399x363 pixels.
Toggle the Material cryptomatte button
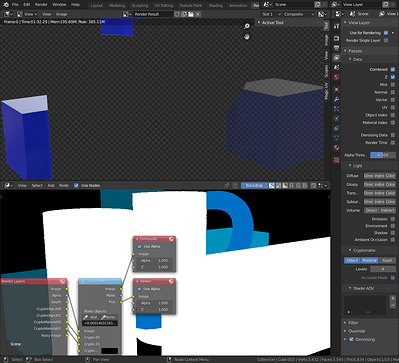tap(370, 260)
